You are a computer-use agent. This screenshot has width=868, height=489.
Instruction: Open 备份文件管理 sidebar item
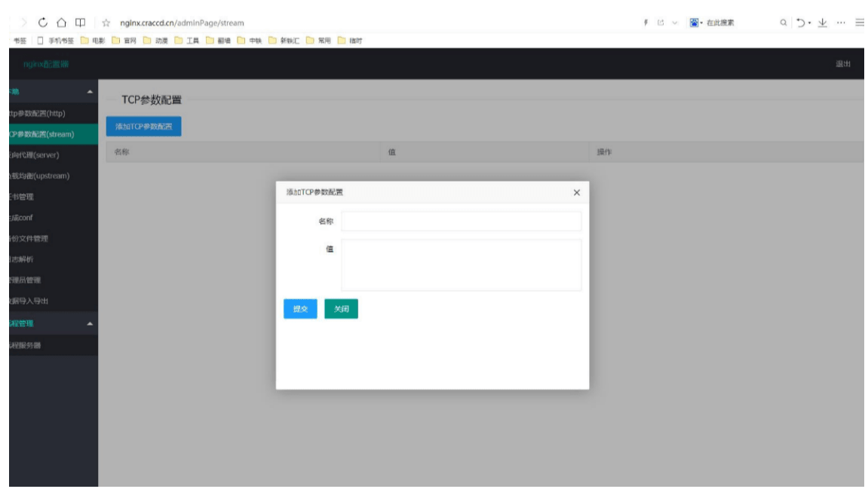point(53,238)
